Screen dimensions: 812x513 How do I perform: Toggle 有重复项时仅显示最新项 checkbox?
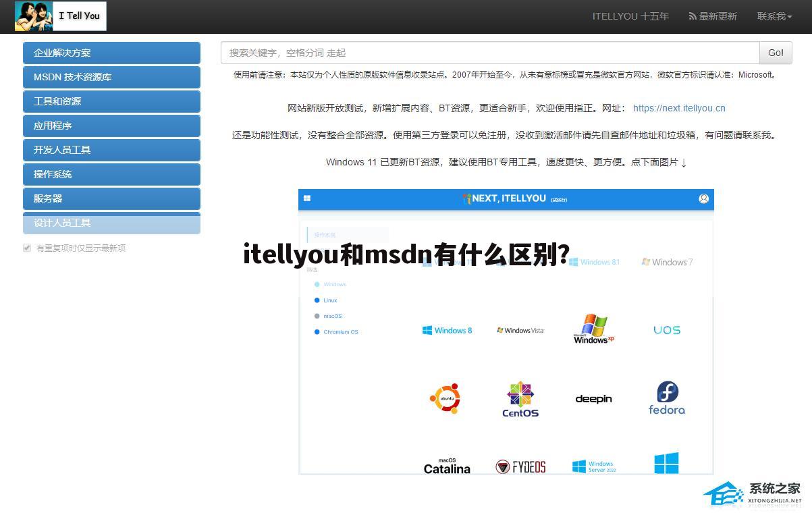27,248
